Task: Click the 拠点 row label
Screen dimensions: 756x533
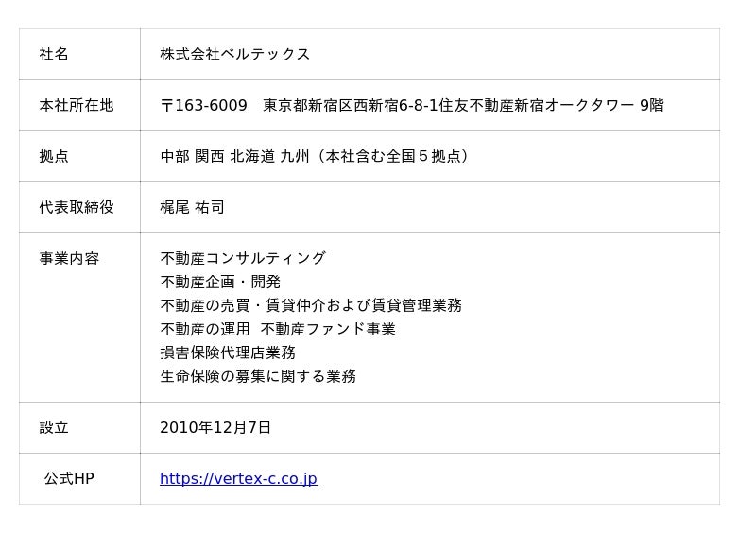Action: (x=54, y=157)
